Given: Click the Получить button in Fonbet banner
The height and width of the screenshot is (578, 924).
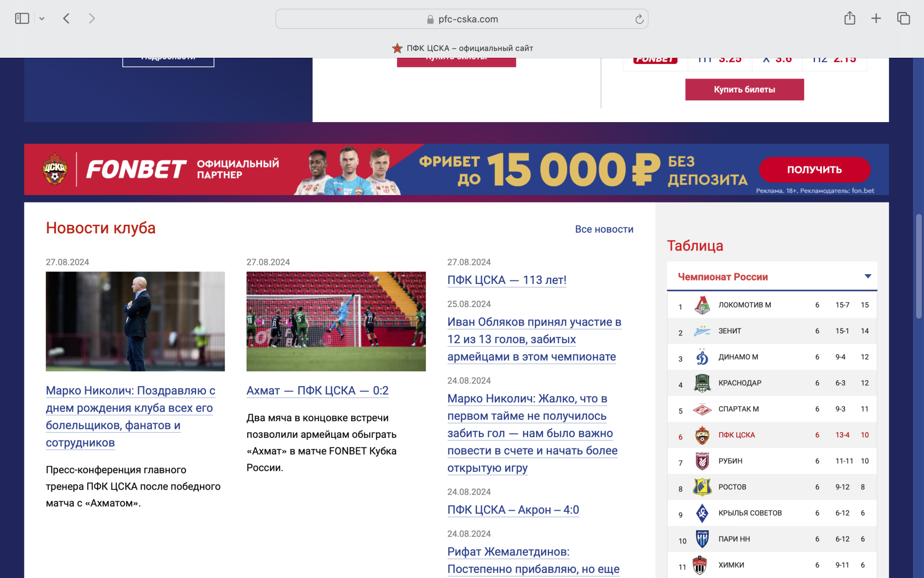Looking at the screenshot, I should coord(815,170).
